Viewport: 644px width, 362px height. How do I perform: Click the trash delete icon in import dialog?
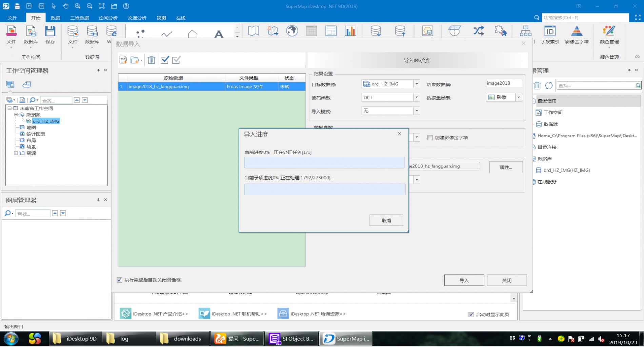pos(151,60)
